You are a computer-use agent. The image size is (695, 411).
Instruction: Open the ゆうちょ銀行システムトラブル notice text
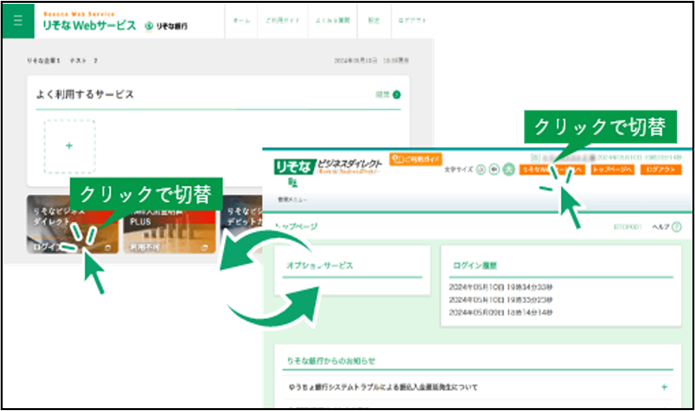pos(383,388)
